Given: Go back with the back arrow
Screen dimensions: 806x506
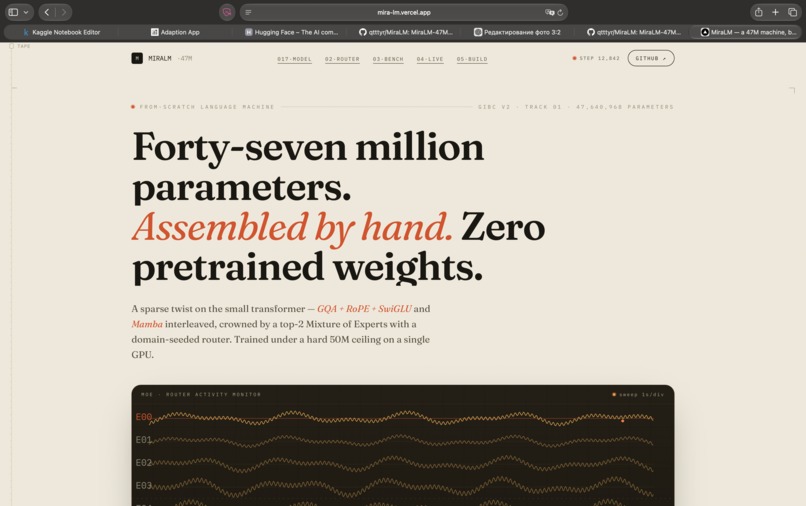Looking at the screenshot, I should [47, 12].
